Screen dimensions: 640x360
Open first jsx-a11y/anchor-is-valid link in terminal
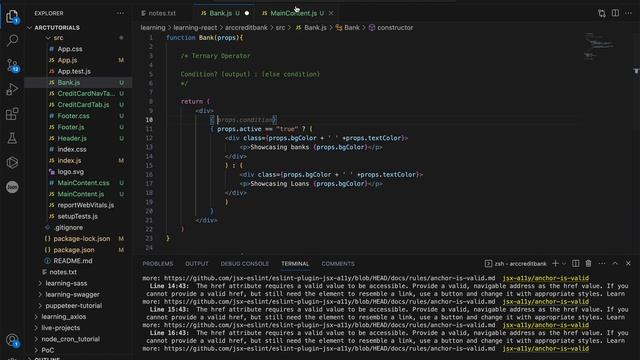pyautogui.click(x=546, y=278)
